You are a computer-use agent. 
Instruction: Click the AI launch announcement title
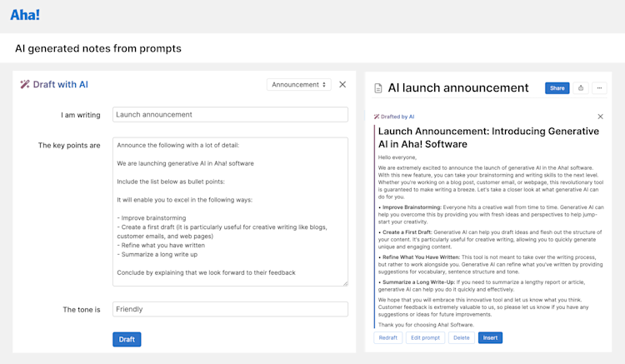[458, 87]
